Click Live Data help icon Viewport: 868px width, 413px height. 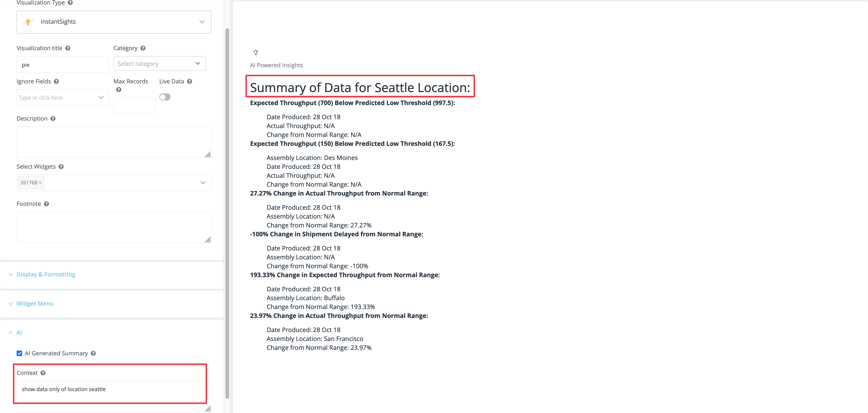(189, 82)
